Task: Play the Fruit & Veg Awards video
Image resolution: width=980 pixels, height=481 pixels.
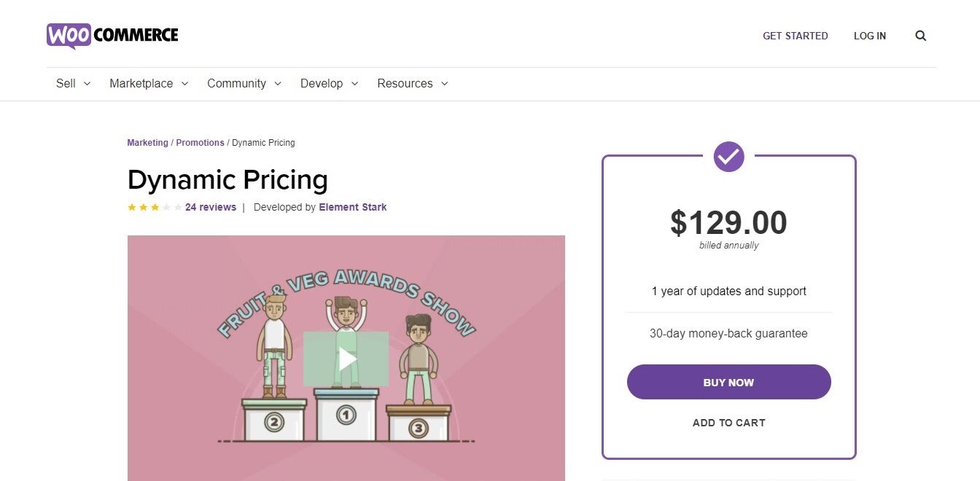Action: tap(346, 359)
